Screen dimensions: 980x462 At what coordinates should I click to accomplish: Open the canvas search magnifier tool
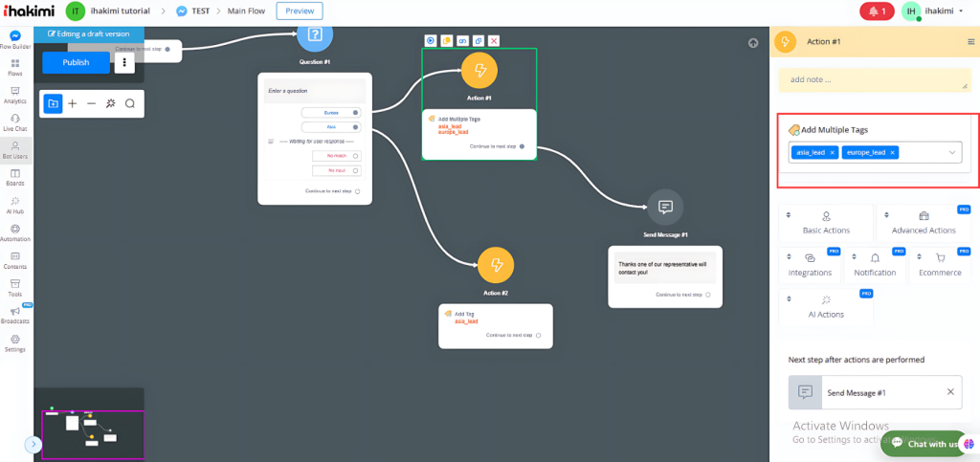130,103
